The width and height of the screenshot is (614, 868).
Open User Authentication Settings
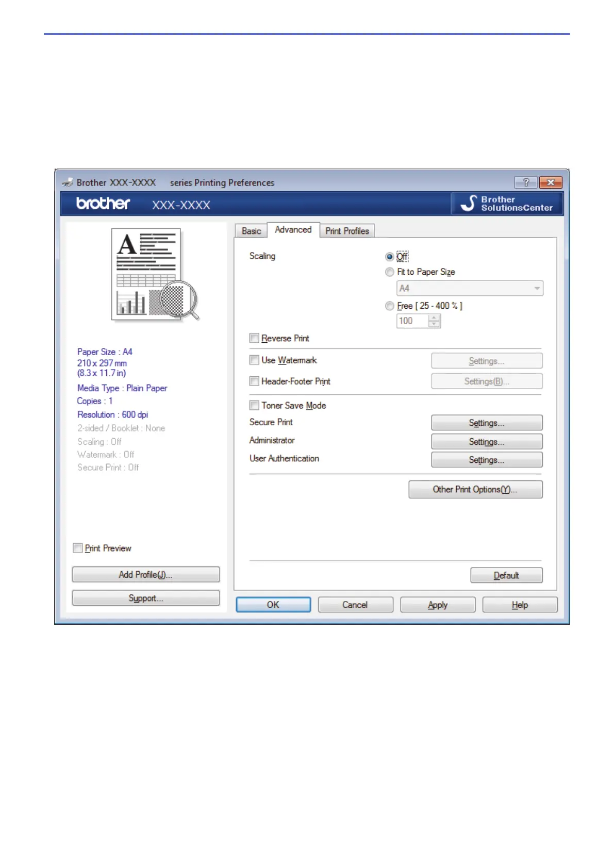tap(487, 460)
